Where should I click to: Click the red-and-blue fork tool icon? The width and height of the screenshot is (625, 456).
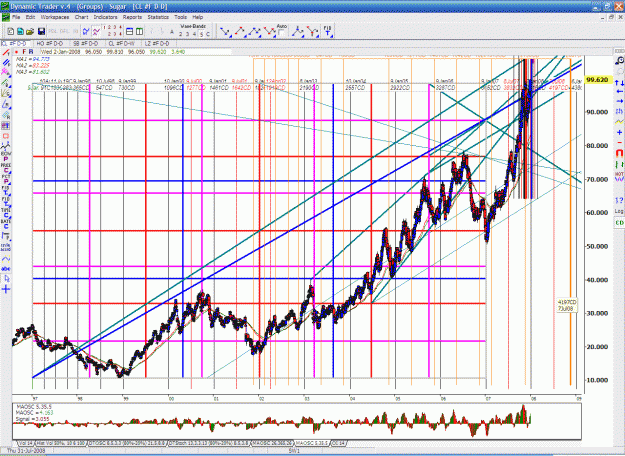(313, 31)
